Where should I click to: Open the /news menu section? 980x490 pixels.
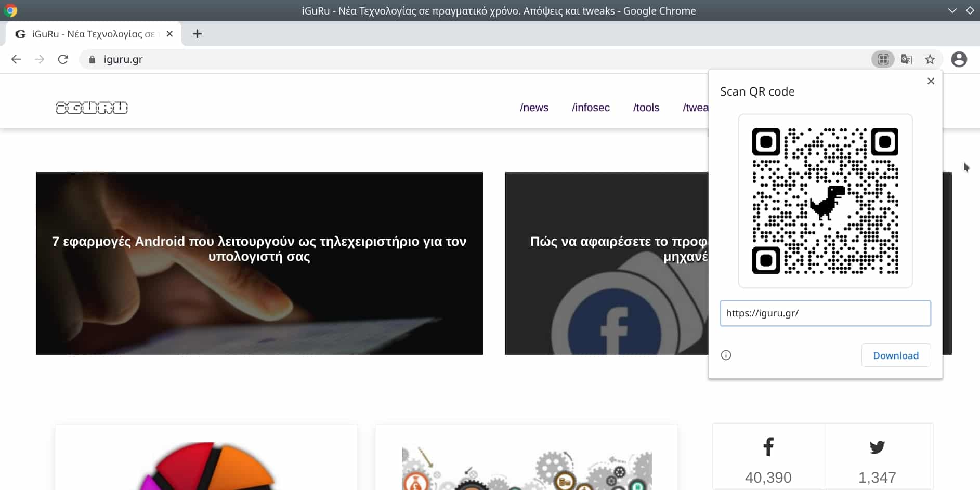534,108
